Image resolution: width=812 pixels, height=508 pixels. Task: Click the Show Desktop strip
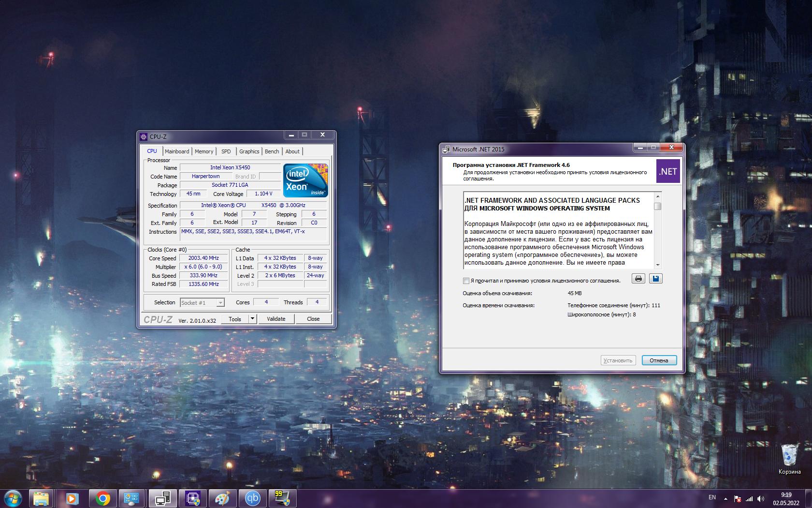tap(808, 499)
